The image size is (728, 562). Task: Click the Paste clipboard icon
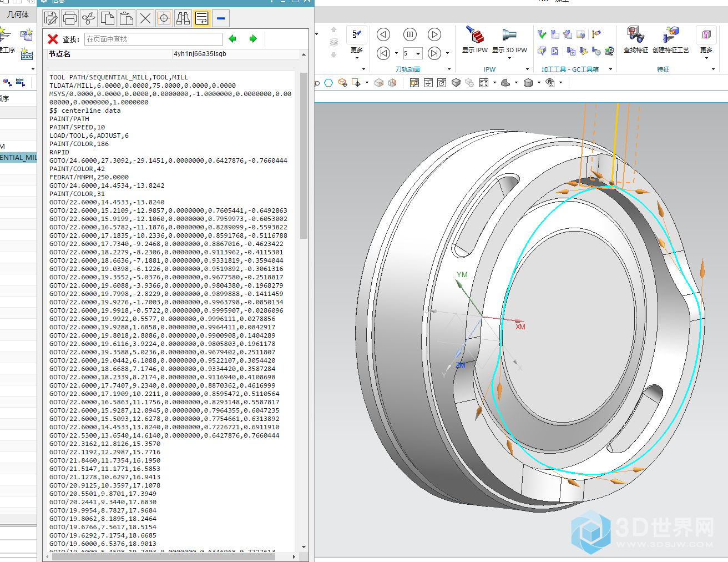click(x=127, y=18)
